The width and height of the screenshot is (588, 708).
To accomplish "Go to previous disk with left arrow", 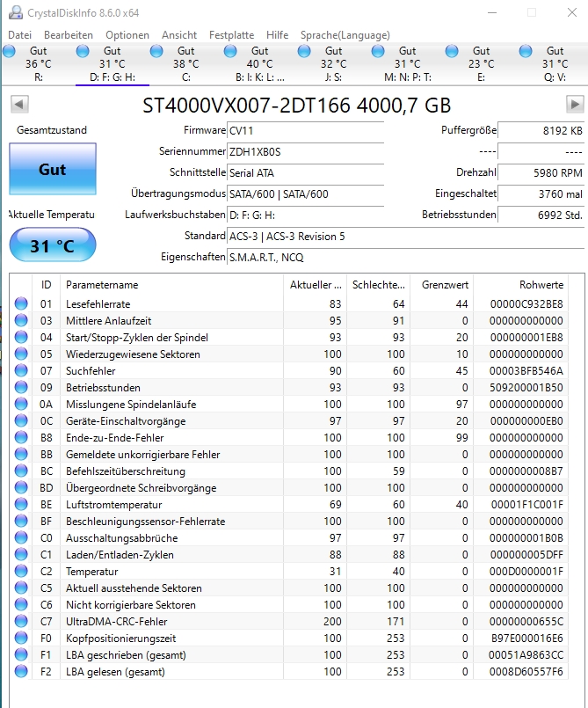I will tap(19, 105).
